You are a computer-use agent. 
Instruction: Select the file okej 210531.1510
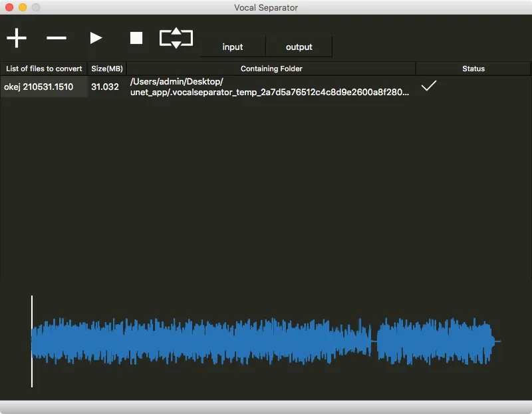[x=44, y=87]
